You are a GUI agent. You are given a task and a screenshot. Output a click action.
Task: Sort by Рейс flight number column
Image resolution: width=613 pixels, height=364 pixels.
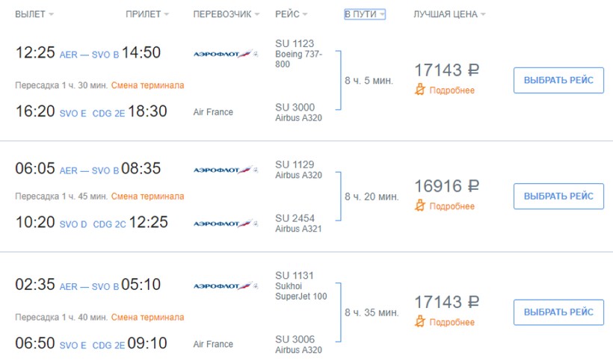[291, 14]
